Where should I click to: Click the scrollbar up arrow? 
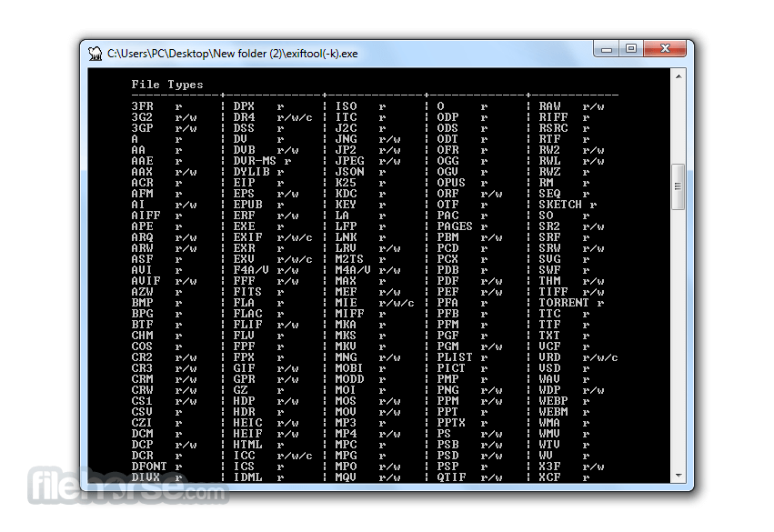click(x=679, y=76)
